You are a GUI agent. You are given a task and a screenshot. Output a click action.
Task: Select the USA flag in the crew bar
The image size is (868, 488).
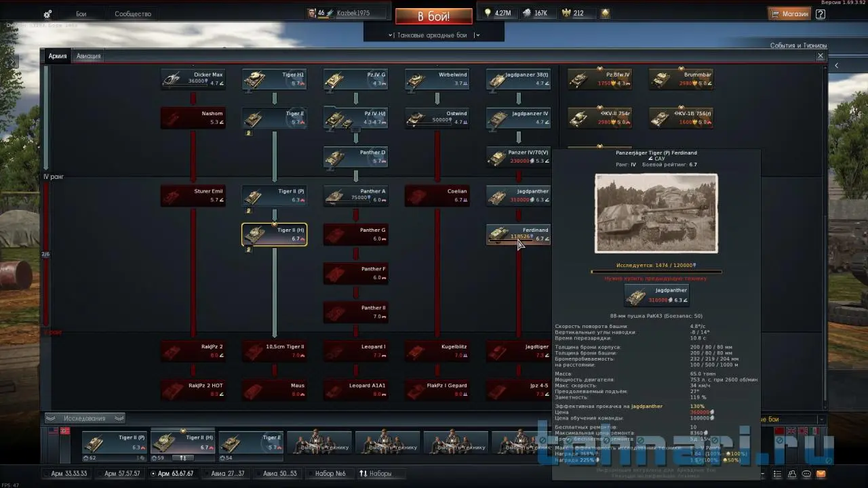pyautogui.click(x=53, y=430)
